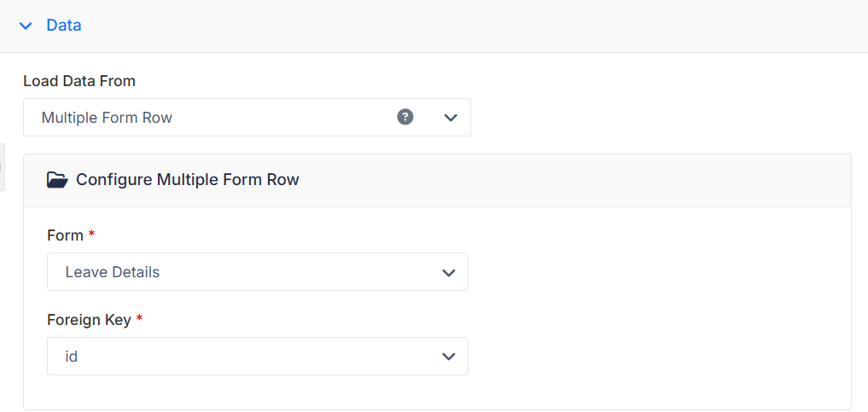
Task: Open the Form dropdown showing Leave Details
Action: pyautogui.click(x=258, y=272)
